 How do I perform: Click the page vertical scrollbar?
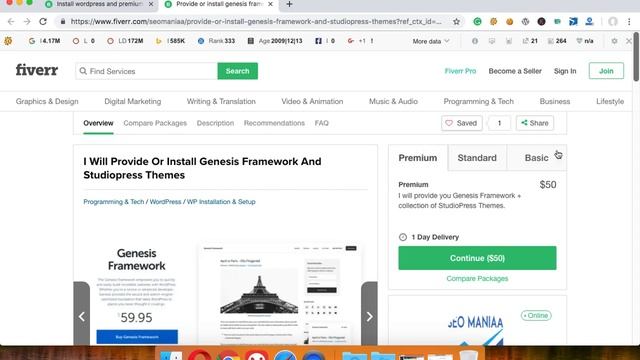636,57
